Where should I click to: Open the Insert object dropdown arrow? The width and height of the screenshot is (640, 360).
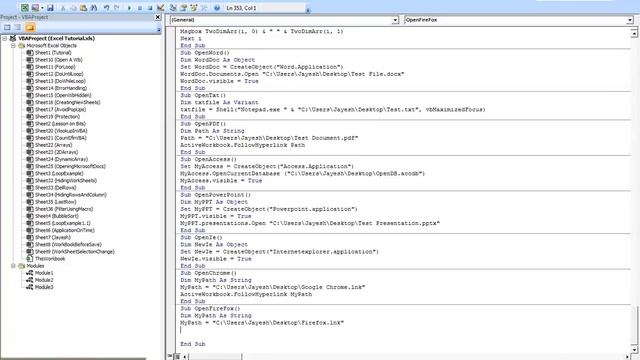tap(42, 8)
